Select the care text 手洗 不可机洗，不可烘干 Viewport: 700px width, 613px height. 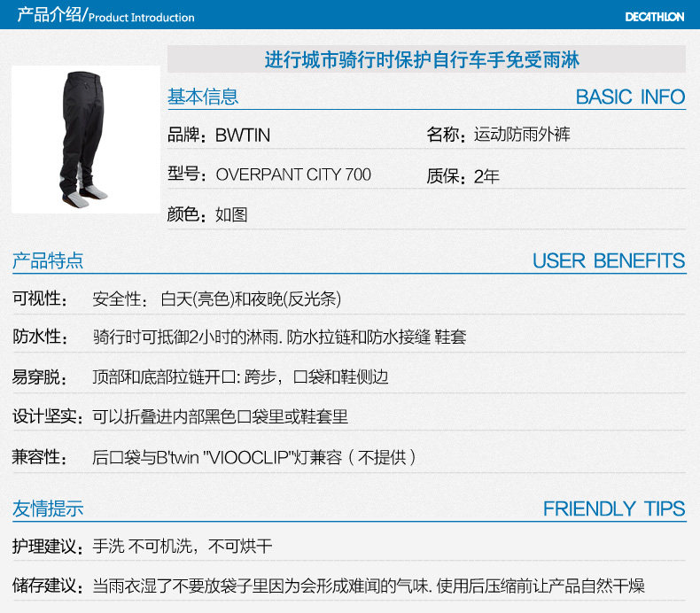pyautogui.click(x=183, y=546)
